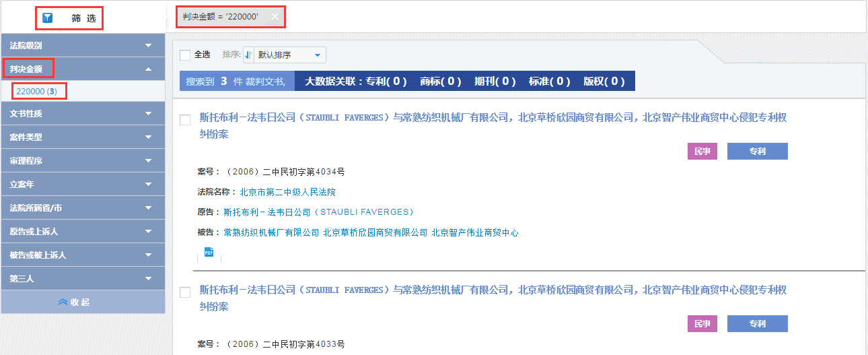
Task: Expand the 文书性质 filter section
Action: click(83, 113)
